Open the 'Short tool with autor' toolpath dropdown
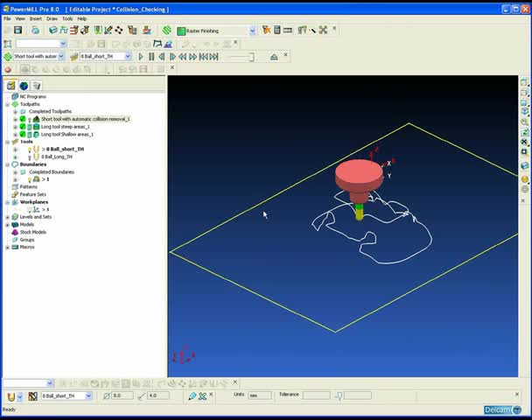 click(x=61, y=56)
